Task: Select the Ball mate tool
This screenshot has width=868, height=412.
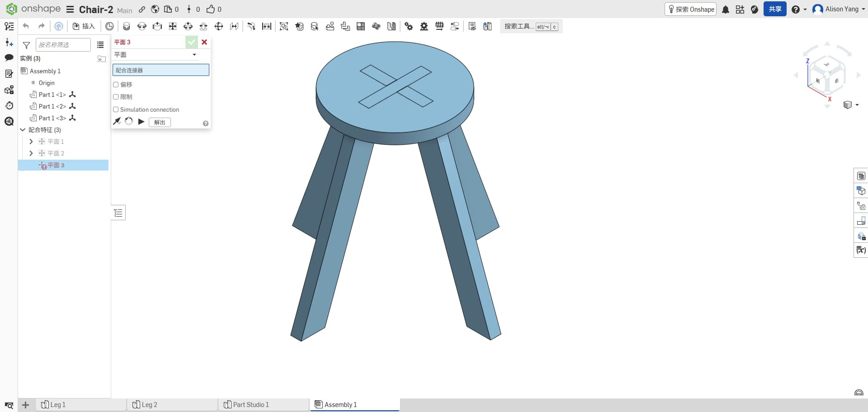Action: pos(219,26)
